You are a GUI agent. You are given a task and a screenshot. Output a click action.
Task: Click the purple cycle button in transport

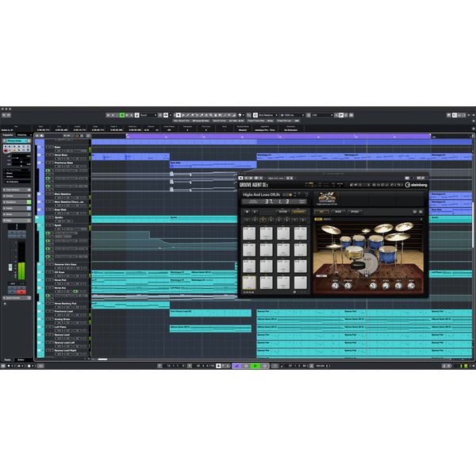click(237, 366)
